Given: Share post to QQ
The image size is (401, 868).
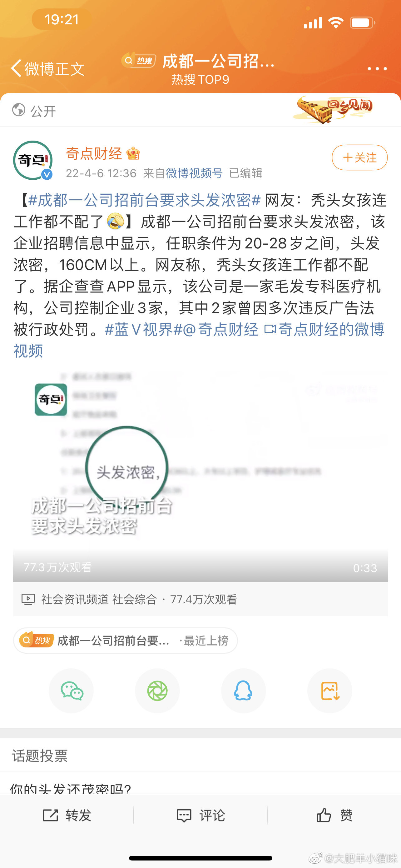Looking at the screenshot, I should coord(243,691).
